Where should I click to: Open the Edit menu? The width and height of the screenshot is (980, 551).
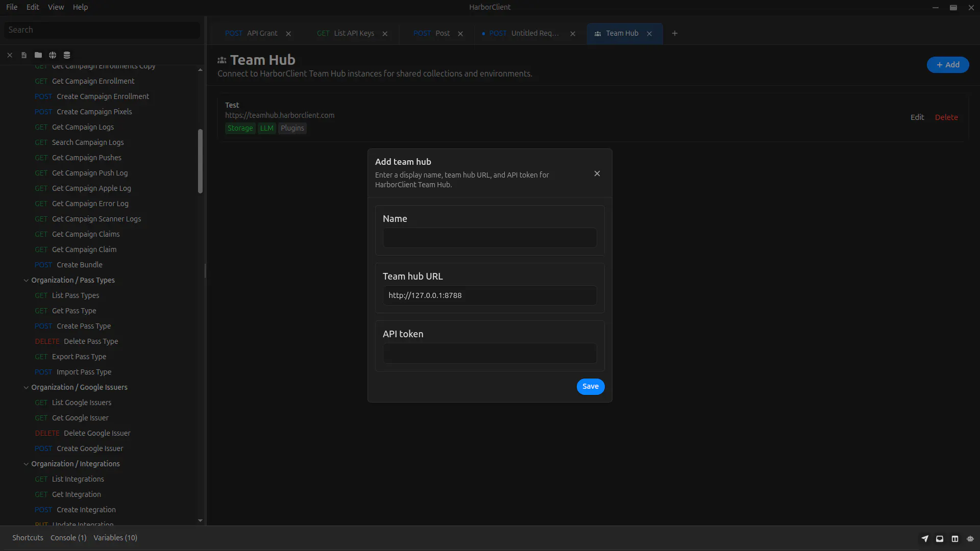(x=33, y=7)
